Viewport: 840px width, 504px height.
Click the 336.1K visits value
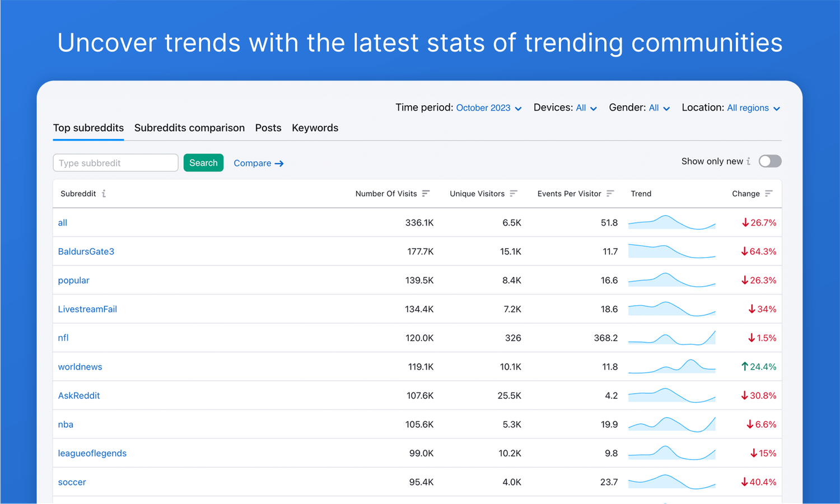pos(419,223)
